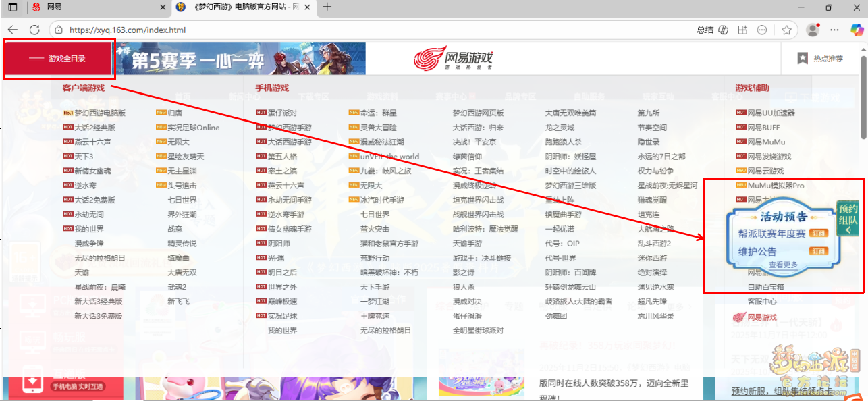The image size is (868, 401).
Task: Open the browser settings and more menu
Action: click(835, 30)
